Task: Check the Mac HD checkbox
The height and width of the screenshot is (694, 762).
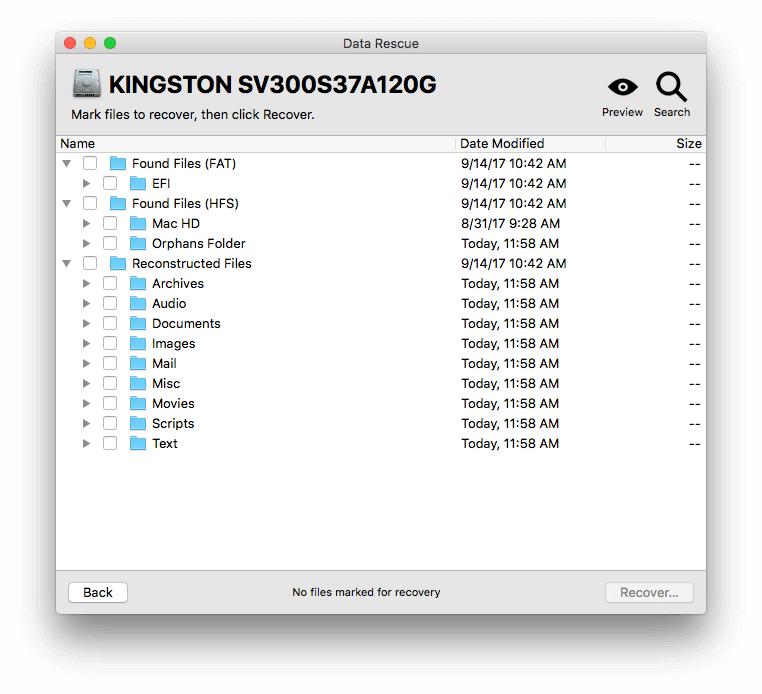Action: point(110,224)
